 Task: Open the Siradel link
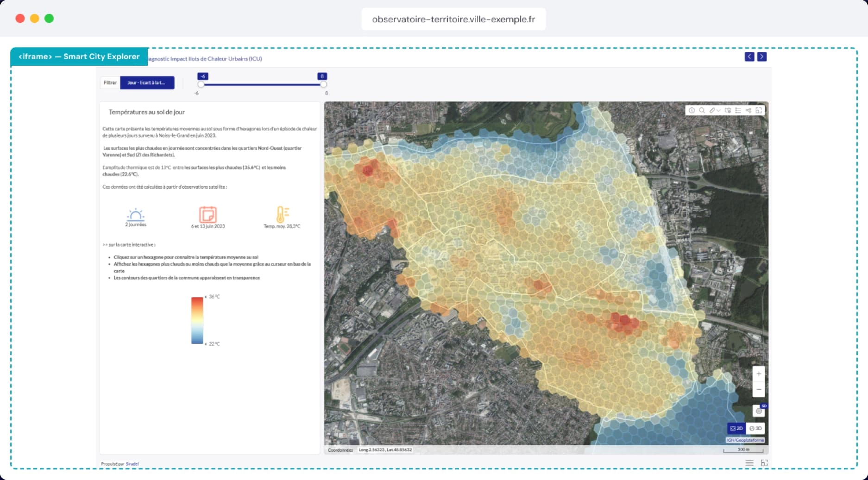pyautogui.click(x=132, y=464)
